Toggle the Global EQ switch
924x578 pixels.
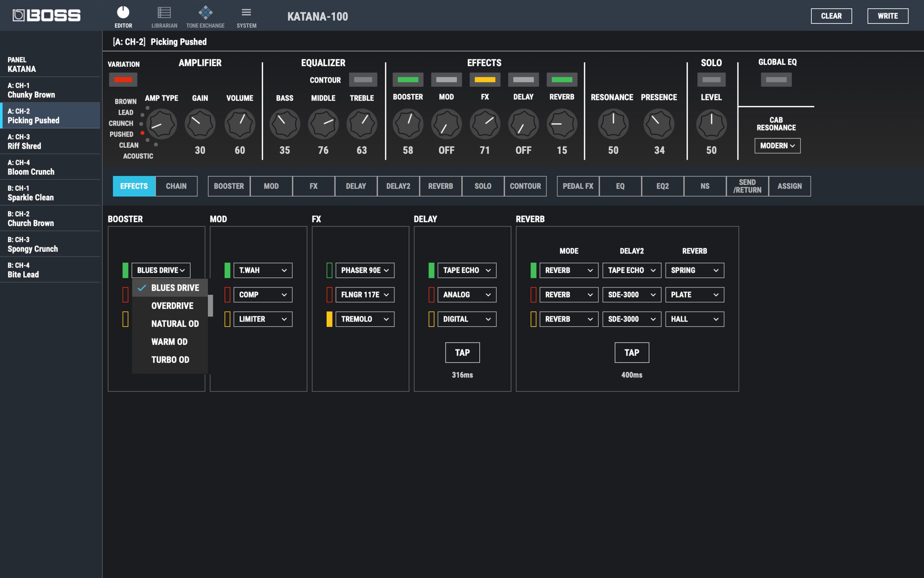coord(776,79)
